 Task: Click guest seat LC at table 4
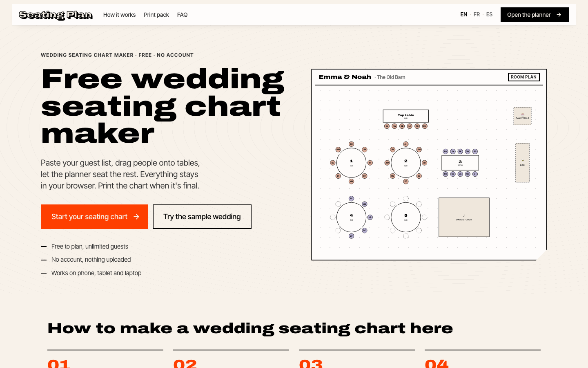351,198
